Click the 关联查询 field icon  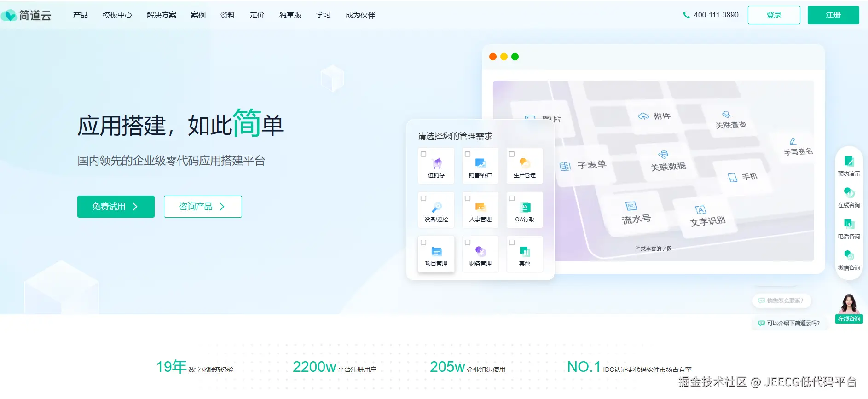[726, 115]
